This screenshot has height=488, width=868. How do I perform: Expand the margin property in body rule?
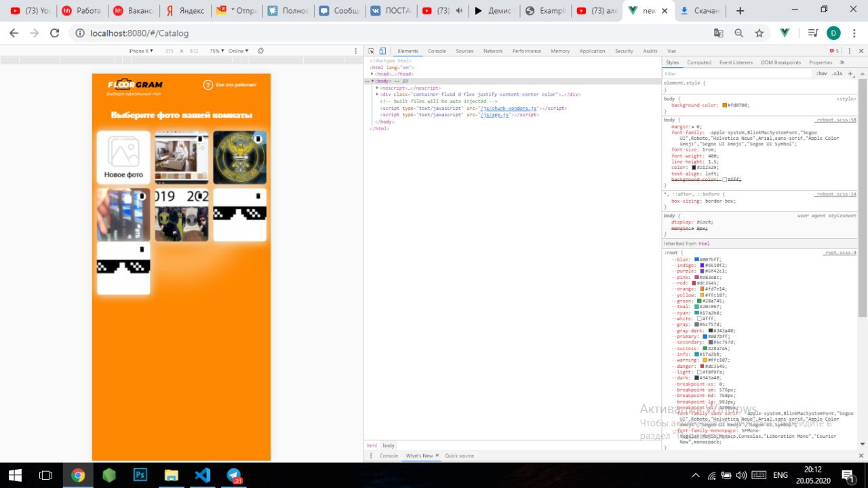click(x=693, y=127)
